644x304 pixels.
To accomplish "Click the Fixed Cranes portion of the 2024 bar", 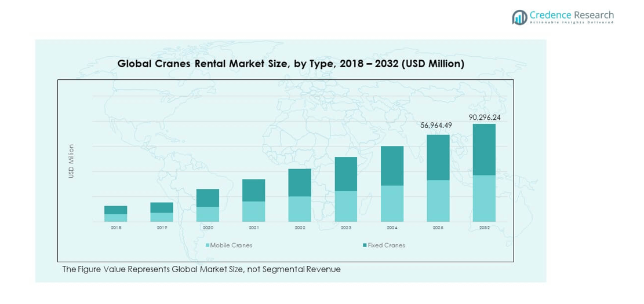I will (392, 166).
